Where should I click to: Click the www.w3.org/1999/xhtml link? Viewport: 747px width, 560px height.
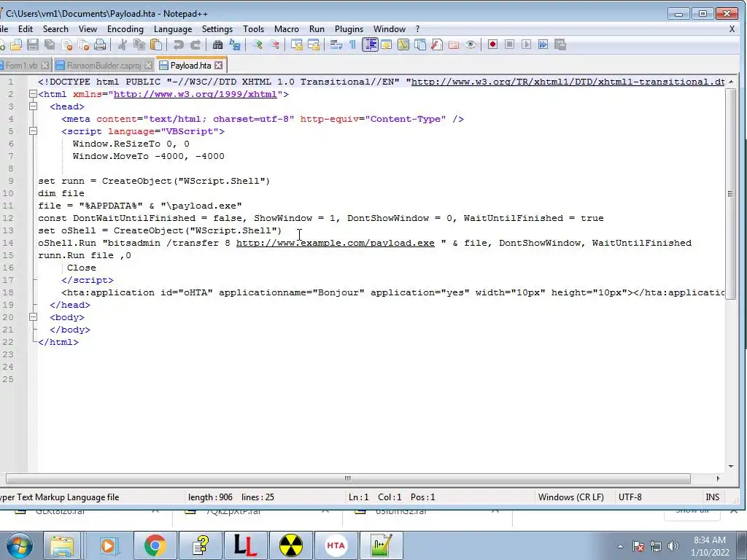(x=196, y=94)
